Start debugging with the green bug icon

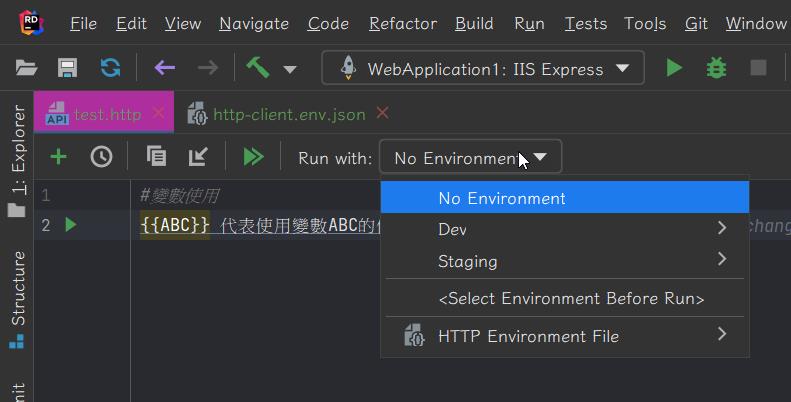(716, 68)
